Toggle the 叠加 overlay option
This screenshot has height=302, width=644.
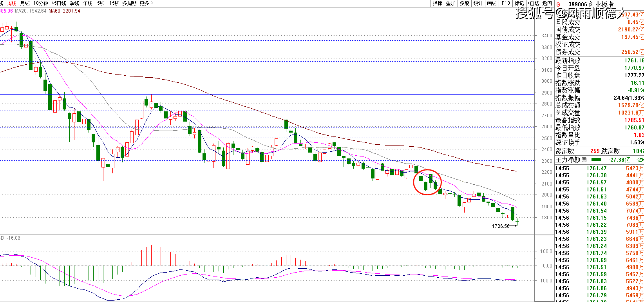coord(451,3)
